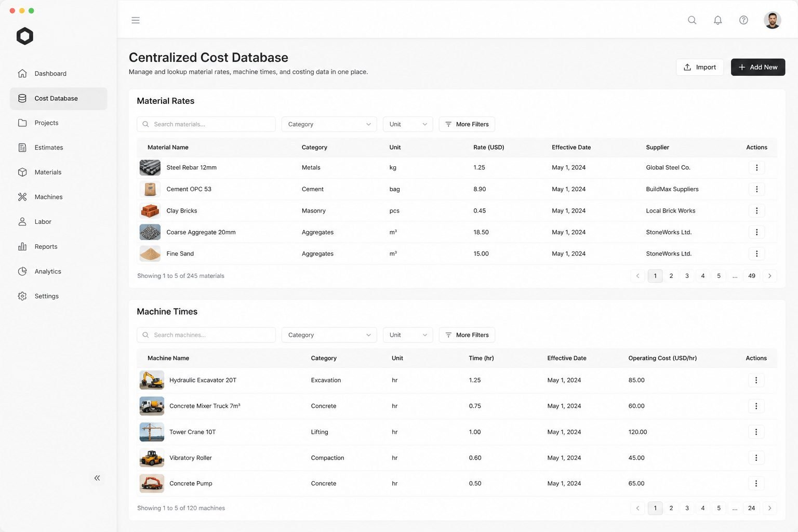Viewport: 798px width, 532px height.
Task: Collapse the sidebar with double chevron
Action: coord(97,478)
